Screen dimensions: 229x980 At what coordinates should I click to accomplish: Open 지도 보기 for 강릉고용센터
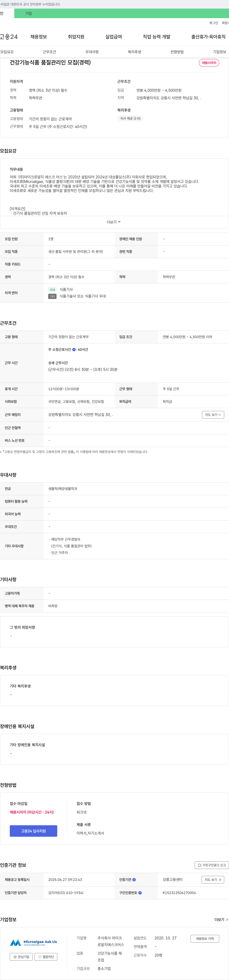(213, 879)
